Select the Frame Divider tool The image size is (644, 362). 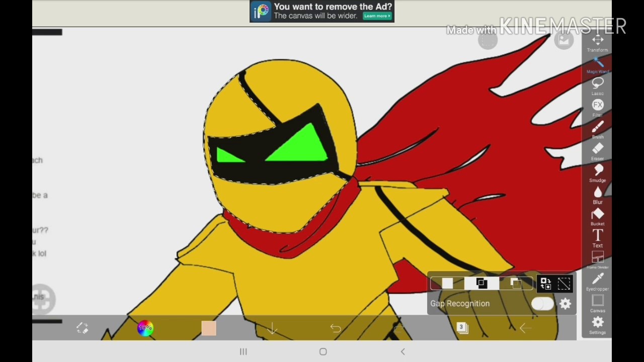tap(597, 260)
